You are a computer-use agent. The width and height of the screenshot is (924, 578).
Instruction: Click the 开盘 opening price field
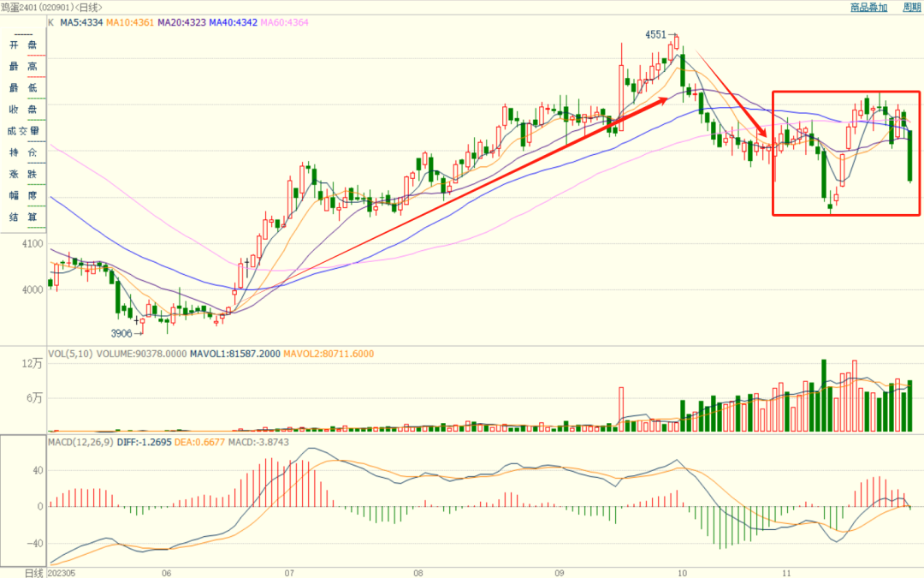click(23, 45)
